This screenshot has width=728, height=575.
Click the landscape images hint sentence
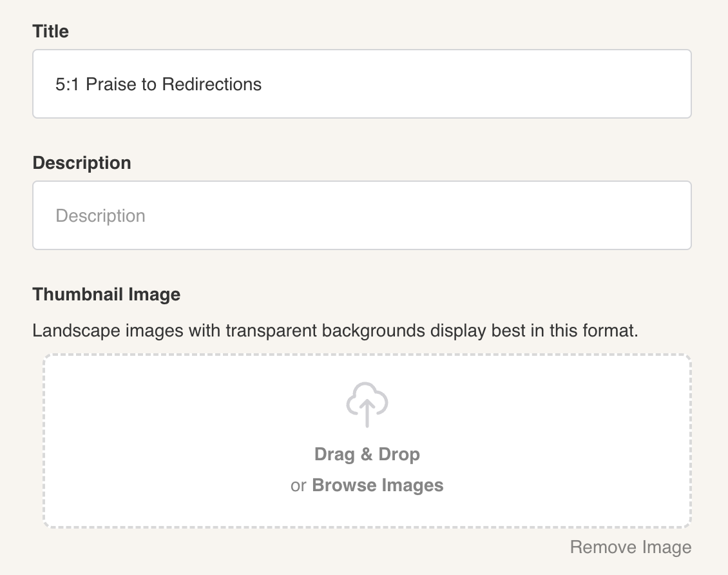point(335,331)
